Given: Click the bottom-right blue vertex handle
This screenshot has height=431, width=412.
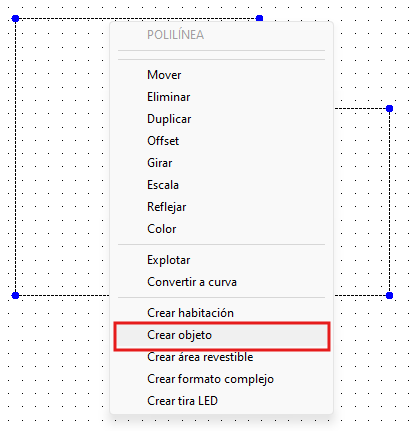Looking at the screenshot, I should [x=389, y=295].
